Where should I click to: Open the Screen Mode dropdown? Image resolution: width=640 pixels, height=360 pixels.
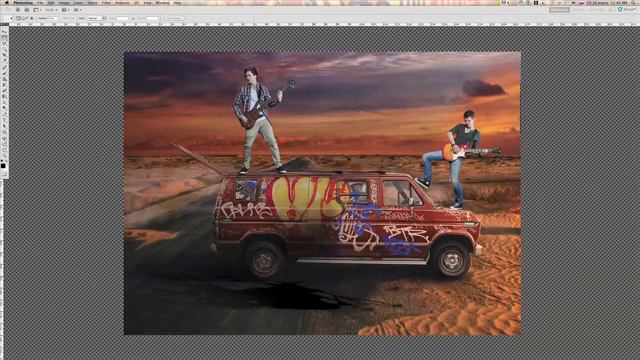click(x=78, y=10)
